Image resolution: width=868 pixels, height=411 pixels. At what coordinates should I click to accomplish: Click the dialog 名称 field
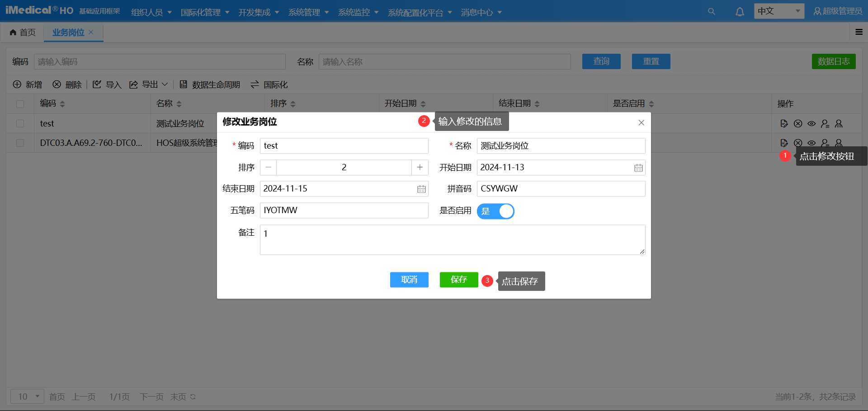(561, 146)
